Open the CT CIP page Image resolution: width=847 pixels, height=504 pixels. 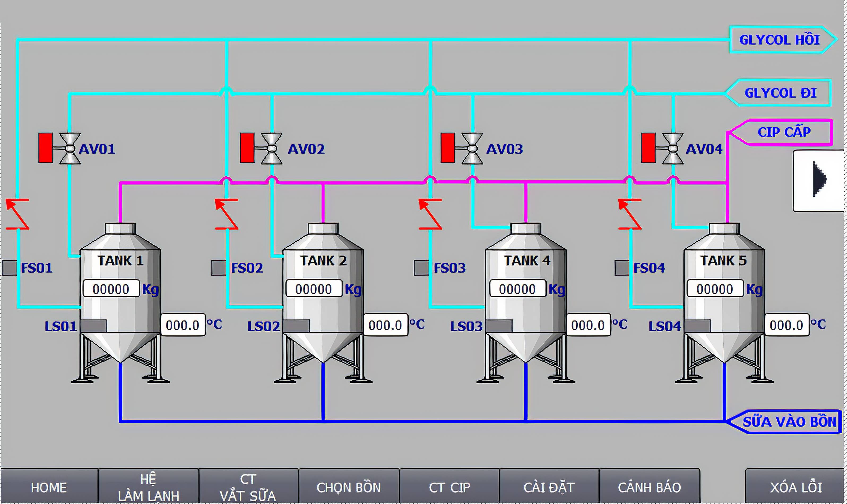(x=450, y=486)
